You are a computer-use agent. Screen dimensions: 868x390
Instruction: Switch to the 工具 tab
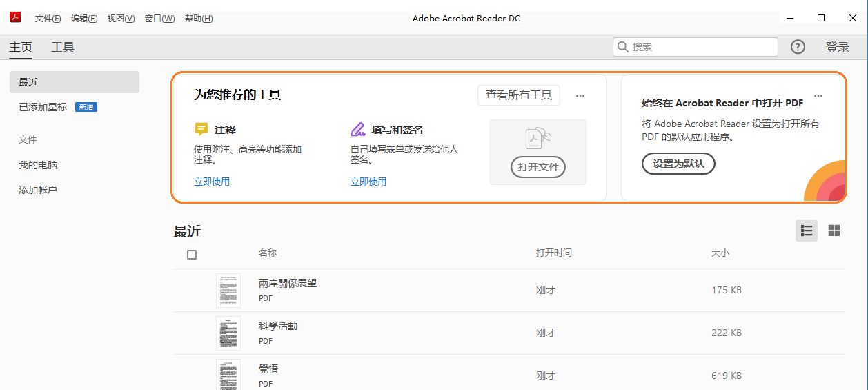tap(63, 47)
